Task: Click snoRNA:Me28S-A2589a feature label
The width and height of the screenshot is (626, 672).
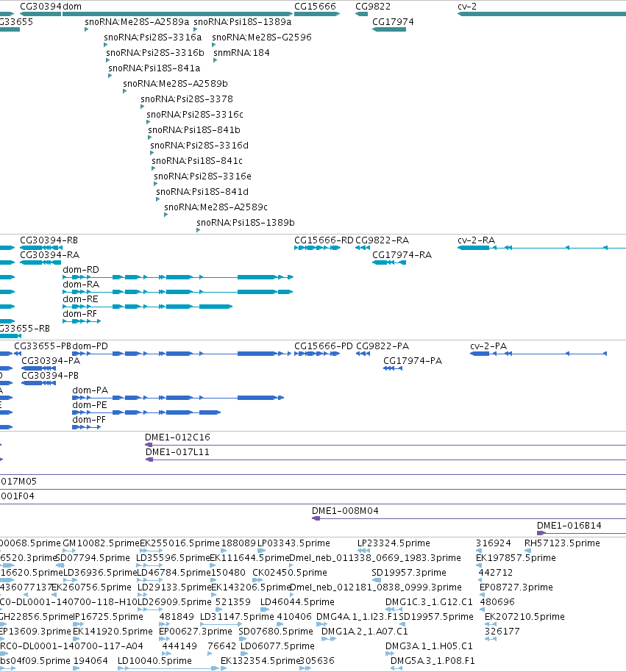Action: [x=137, y=22]
